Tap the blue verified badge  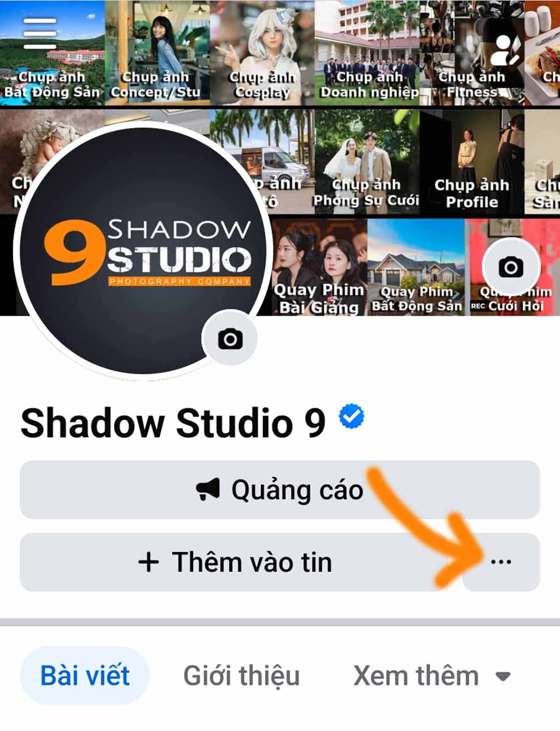pyautogui.click(x=352, y=418)
